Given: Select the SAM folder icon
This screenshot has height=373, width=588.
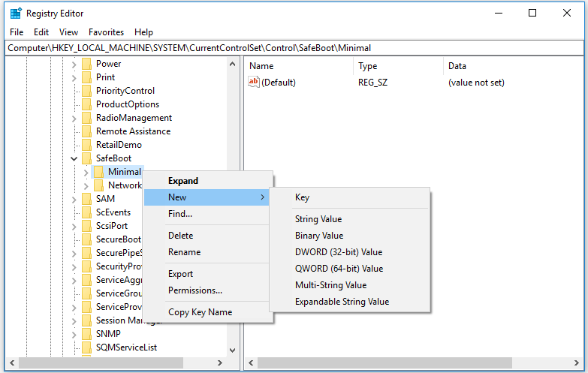Looking at the screenshot, I should tap(86, 199).
